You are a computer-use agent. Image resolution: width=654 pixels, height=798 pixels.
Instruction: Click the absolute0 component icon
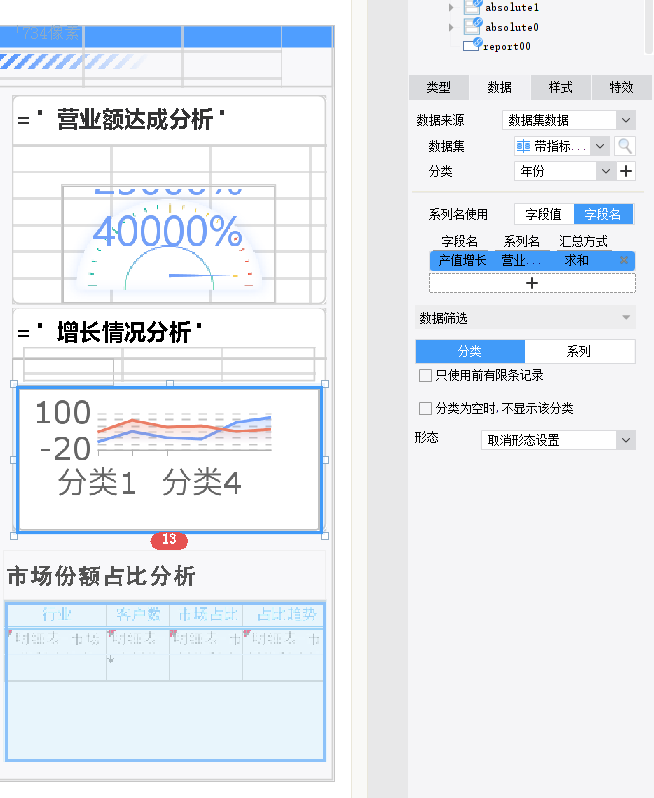click(473, 26)
